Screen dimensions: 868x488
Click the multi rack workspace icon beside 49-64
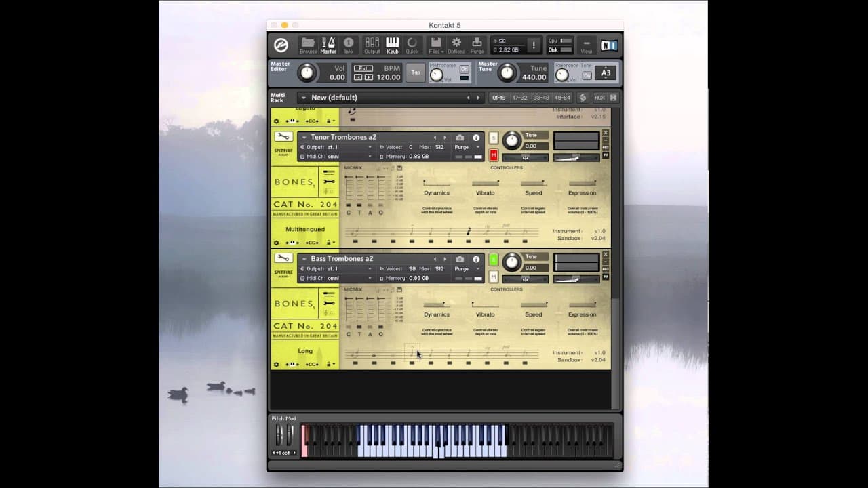583,98
